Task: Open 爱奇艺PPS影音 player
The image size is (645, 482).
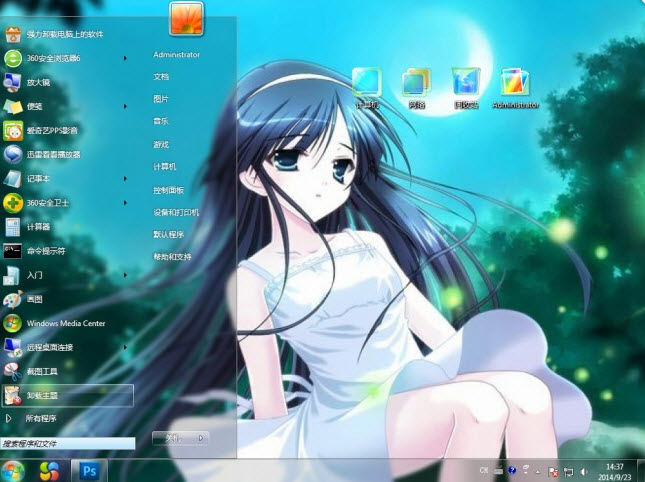Action: 50,130
